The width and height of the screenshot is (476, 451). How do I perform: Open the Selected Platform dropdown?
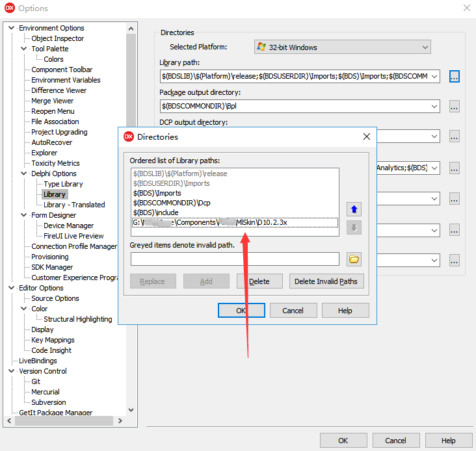[342, 47]
